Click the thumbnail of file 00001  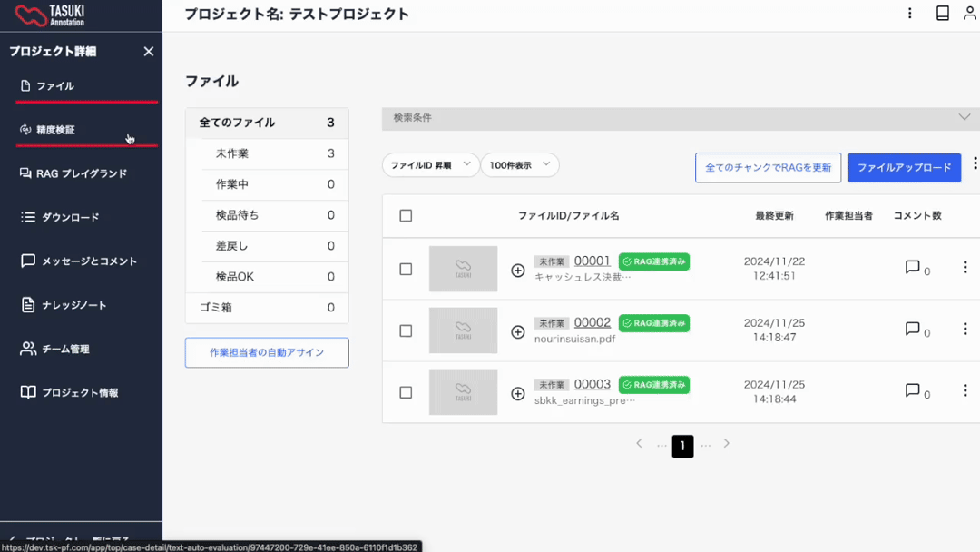(463, 269)
